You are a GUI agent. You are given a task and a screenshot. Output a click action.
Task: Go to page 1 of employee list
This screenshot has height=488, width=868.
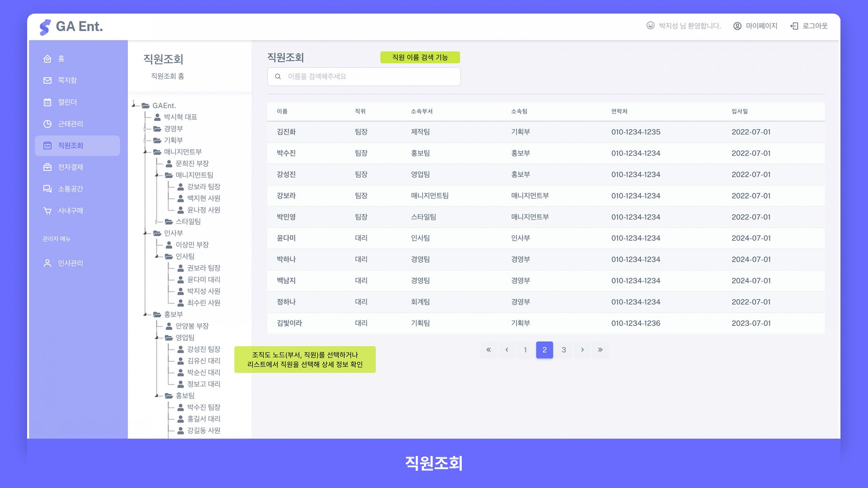click(x=525, y=350)
